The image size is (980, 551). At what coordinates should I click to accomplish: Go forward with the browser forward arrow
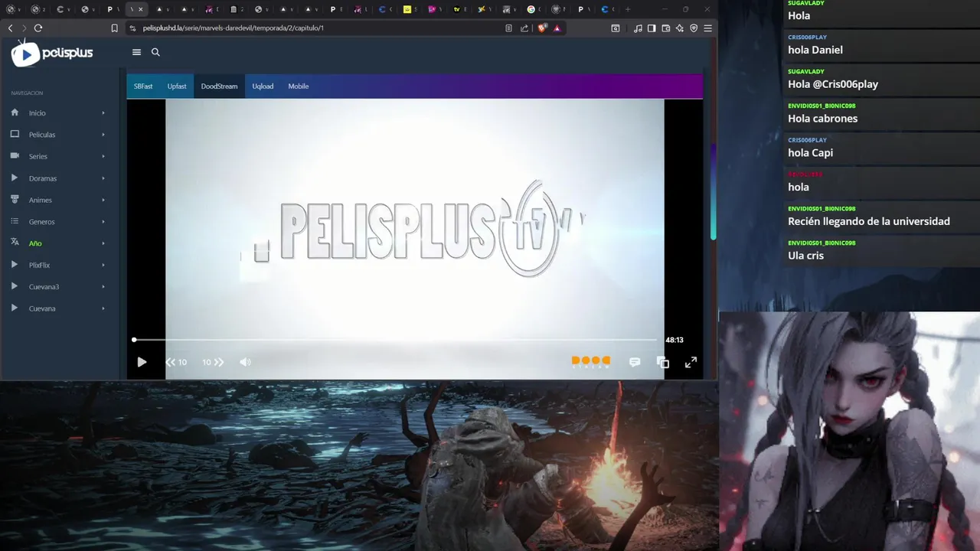point(24,28)
